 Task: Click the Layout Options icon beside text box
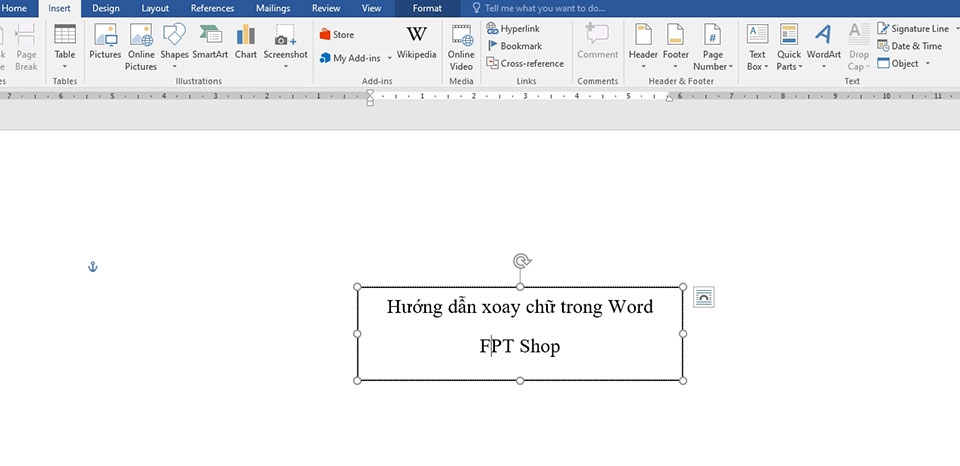coord(703,297)
